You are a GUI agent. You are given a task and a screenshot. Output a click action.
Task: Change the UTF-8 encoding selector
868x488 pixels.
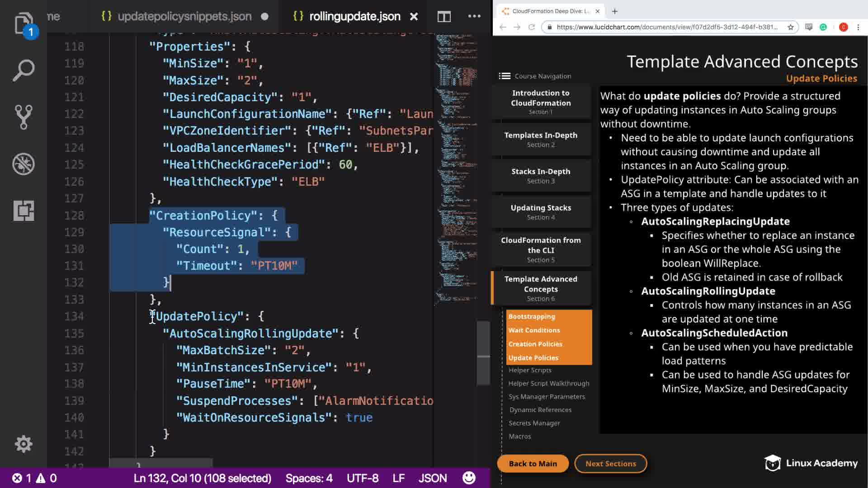pyautogui.click(x=362, y=478)
